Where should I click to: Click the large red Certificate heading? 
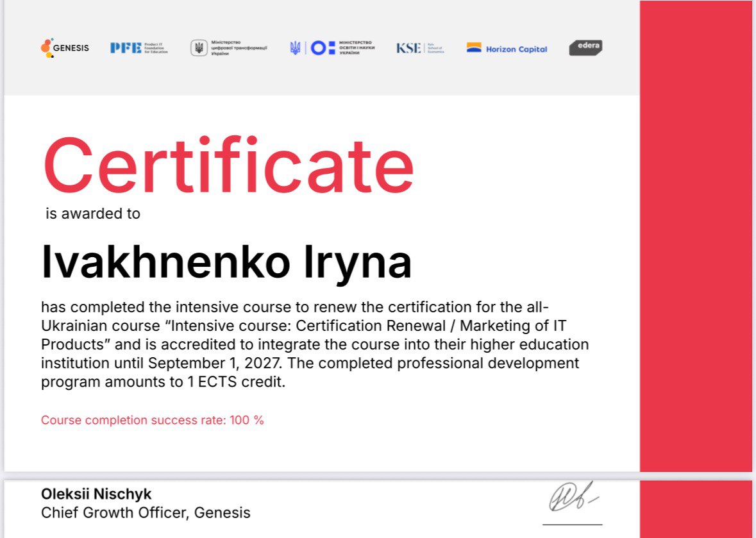coord(228,165)
